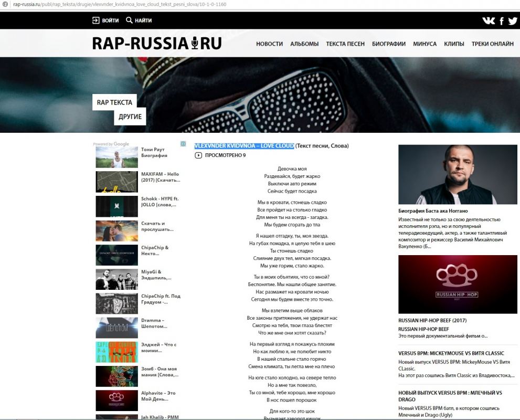Go to the АЛЬБОМЫ section

[304, 44]
